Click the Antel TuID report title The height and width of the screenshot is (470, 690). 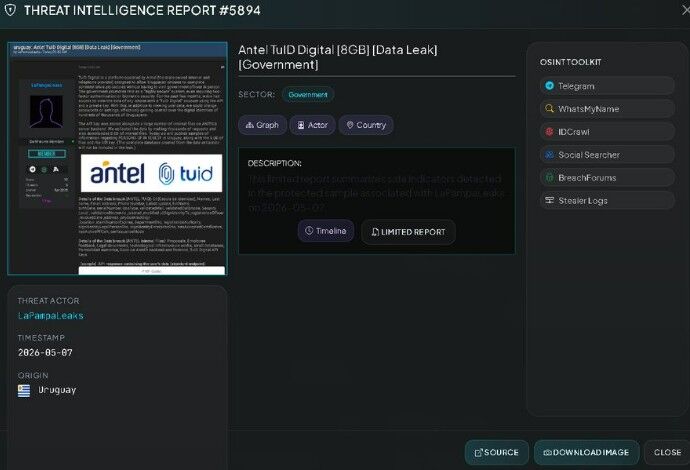coord(338,57)
